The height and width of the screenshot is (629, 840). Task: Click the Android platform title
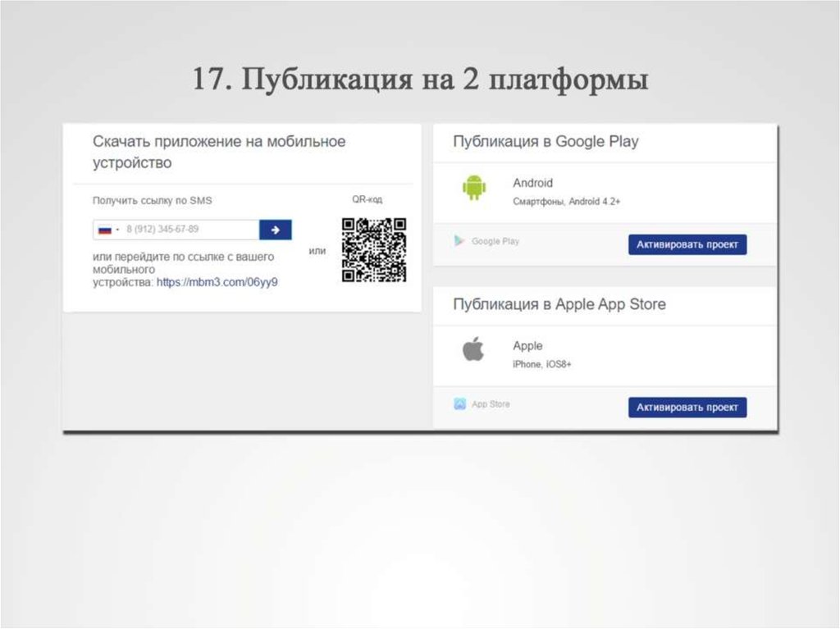tap(532, 183)
